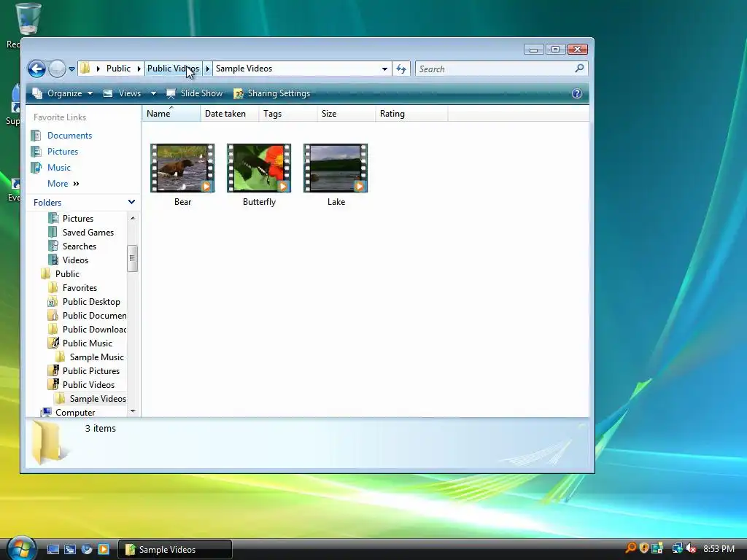Sort by the Name column
Screen dimensions: 747x560
click(x=171, y=113)
